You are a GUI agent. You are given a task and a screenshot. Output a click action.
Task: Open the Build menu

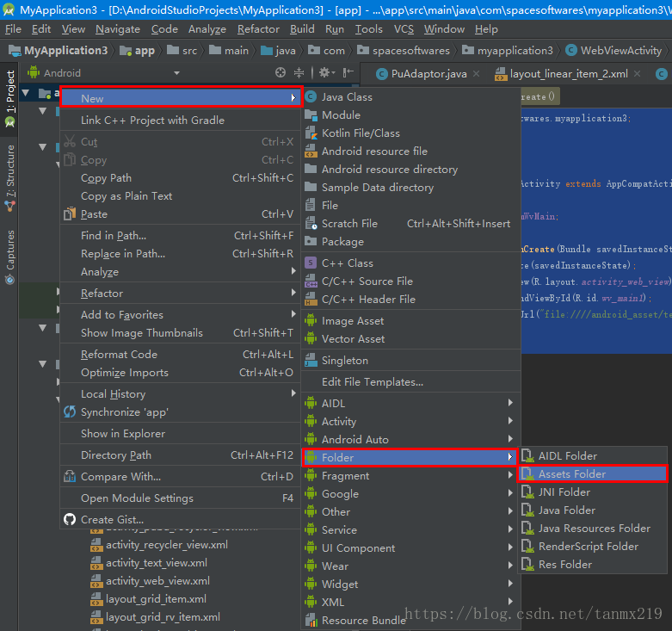[x=302, y=29]
